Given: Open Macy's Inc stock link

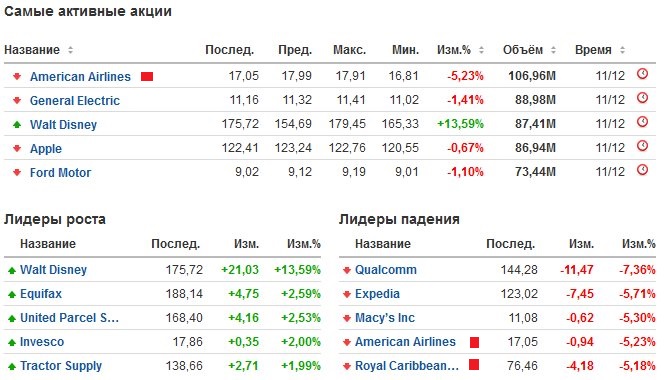Looking at the screenshot, I should point(385,318).
